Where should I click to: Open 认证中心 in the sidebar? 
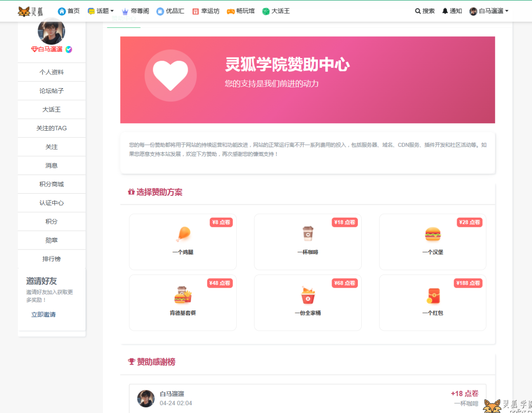(x=51, y=203)
